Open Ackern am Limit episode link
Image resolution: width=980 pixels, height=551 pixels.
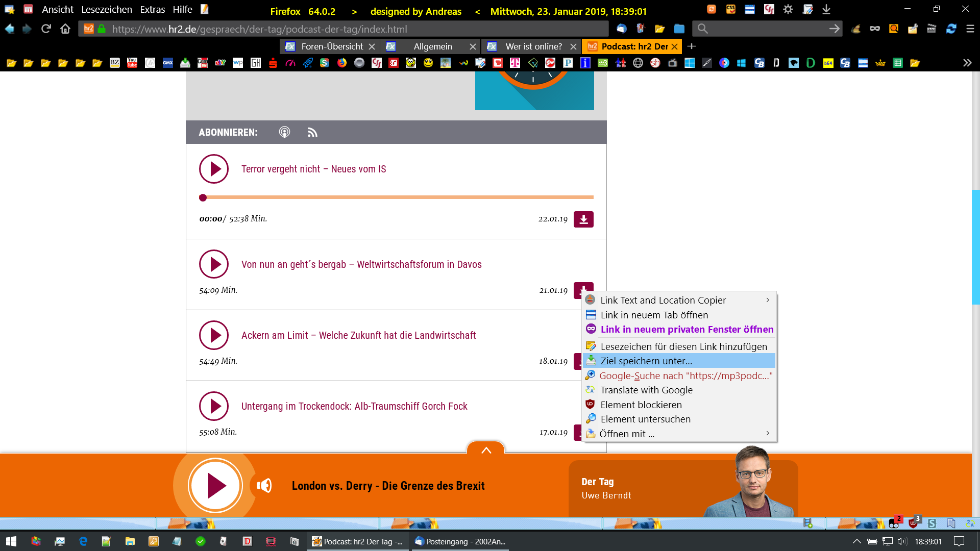tap(358, 335)
